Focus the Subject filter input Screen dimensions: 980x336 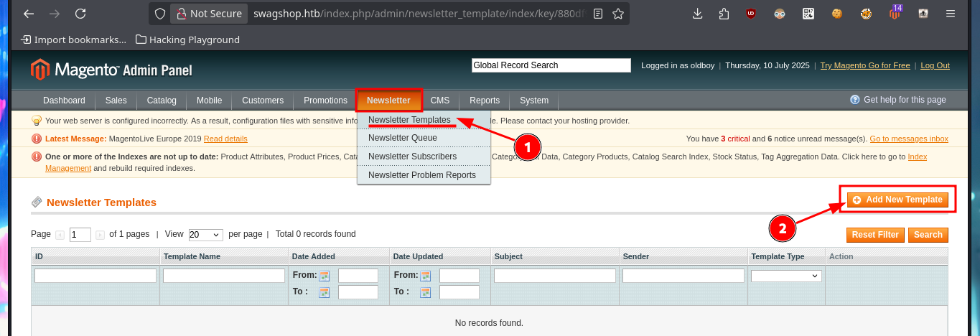pos(555,276)
